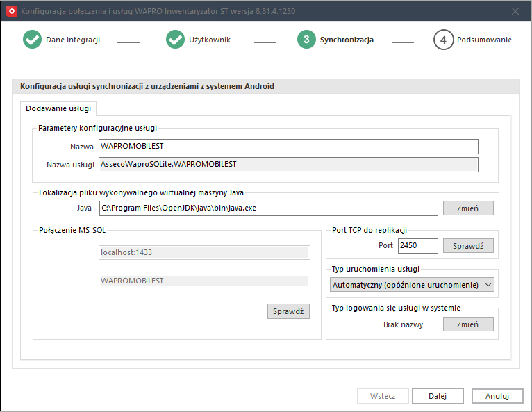Change the Java path with Zmień button
Screen dimensions: 532x412
pos(468,208)
